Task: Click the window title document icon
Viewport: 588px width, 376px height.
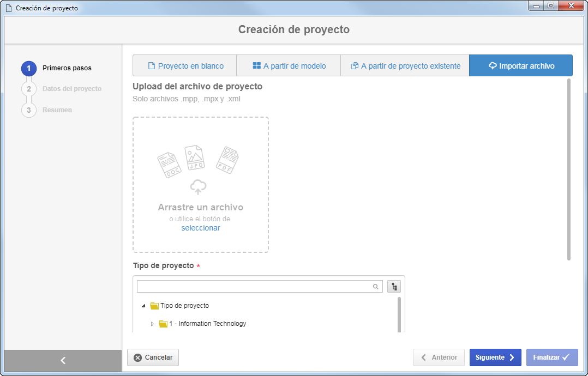Action: [x=9, y=8]
